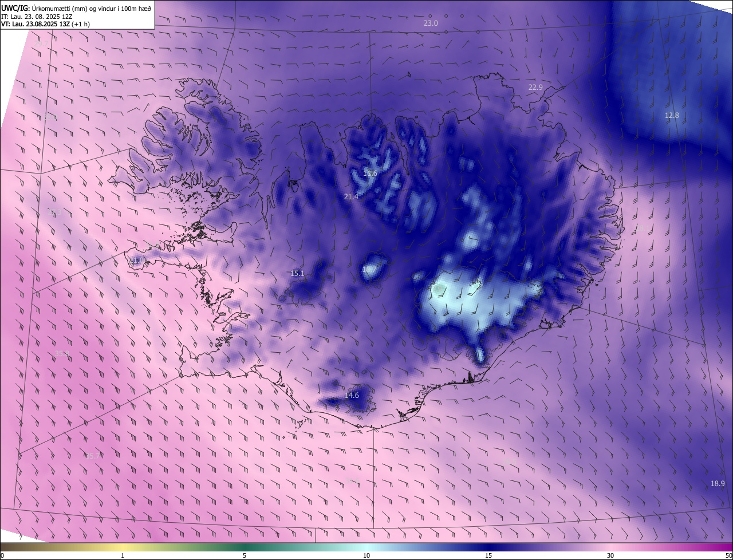Click the 18.9 value label on the map
This screenshot has height=560, width=733.
[x=718, y=484]
